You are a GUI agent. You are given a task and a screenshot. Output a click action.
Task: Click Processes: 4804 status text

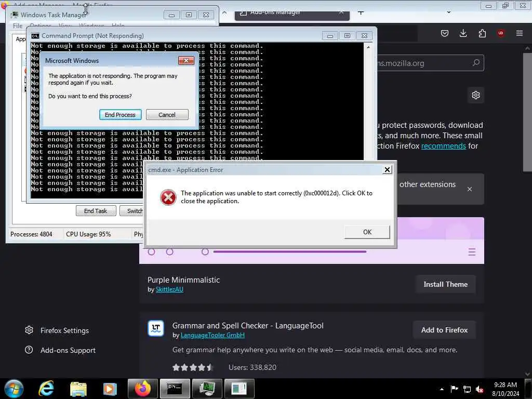[x=31, y=234]
